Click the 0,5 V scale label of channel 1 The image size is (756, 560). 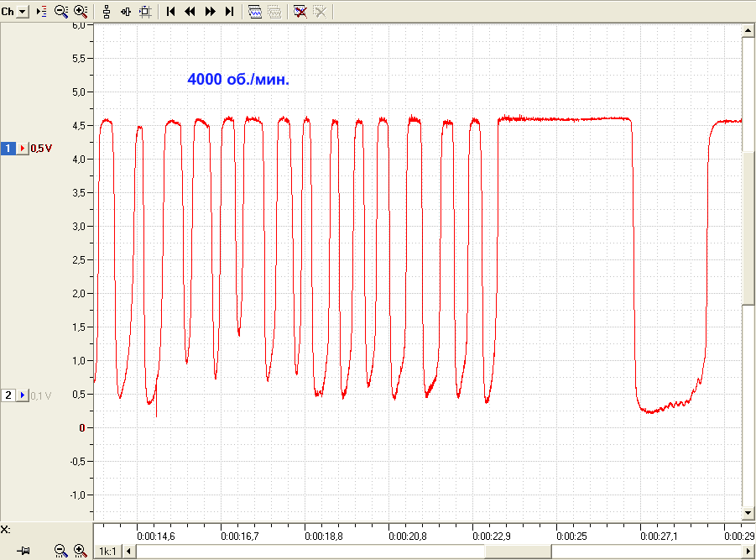click(x=41, y=149)
